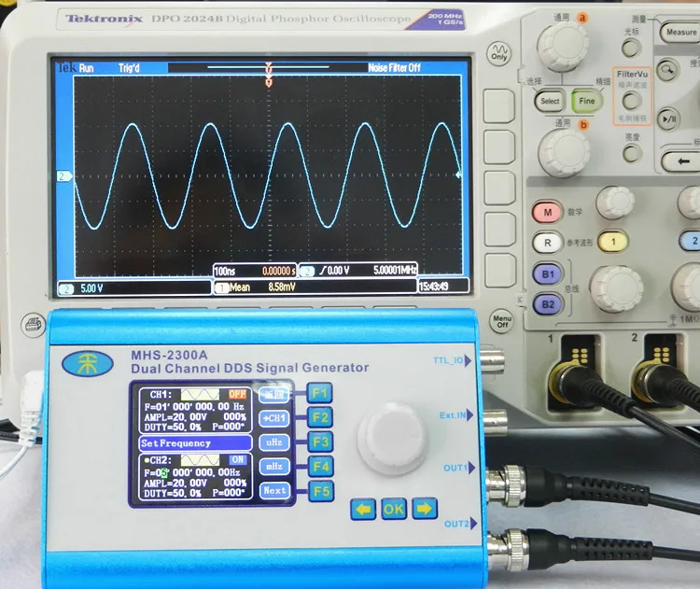
Task: Click the bottom side bezel button above Menu Off
Action: tap(500, 270)
